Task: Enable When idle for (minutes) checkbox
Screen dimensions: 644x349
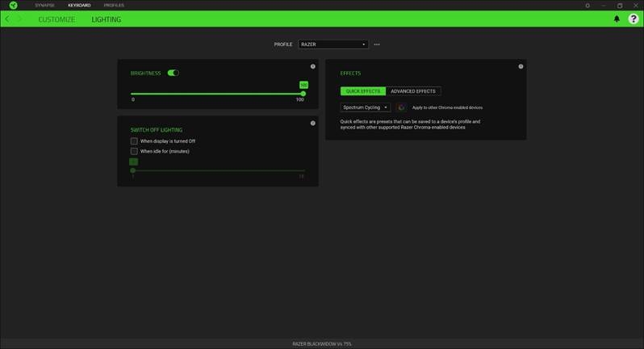Action: [x=134, y=151]
